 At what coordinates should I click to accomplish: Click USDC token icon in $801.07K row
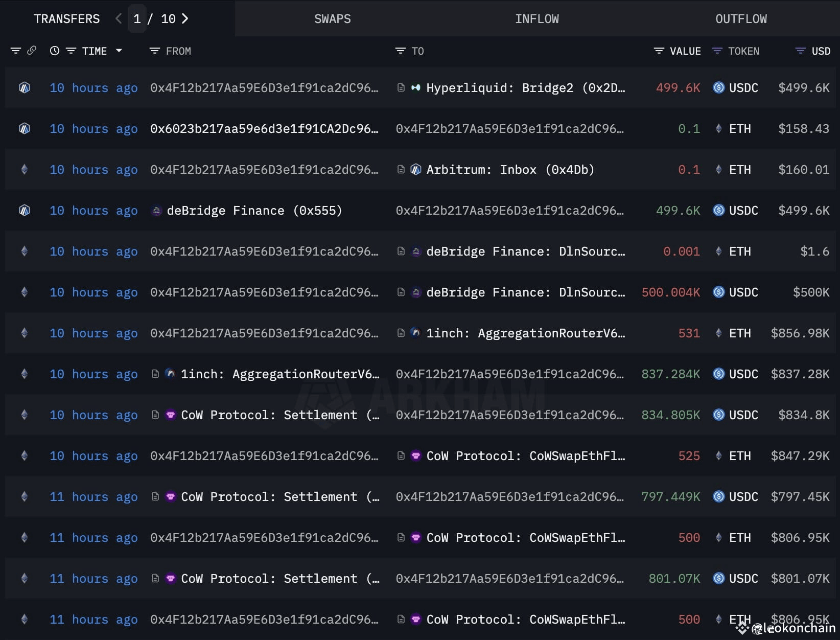[718, 578]
